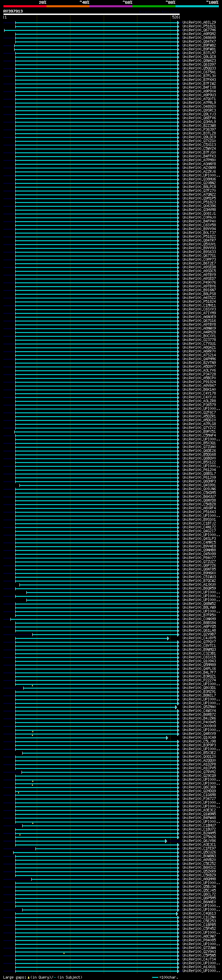Click the 'Large gaps' legend text

[x=15, y=977]
